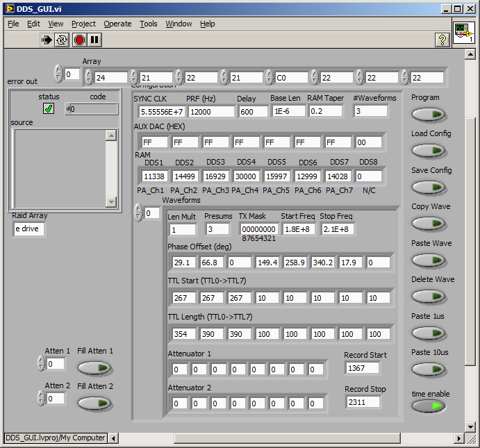480x448 pixels.
Task: Click the Run arrow toolbar icon
Action: point(47,40)
